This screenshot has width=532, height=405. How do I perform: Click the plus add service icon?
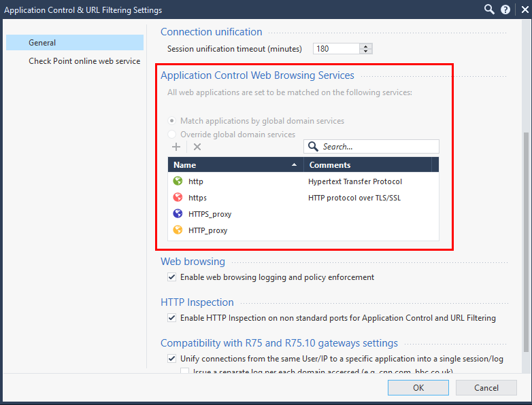(x=176, y=147)
